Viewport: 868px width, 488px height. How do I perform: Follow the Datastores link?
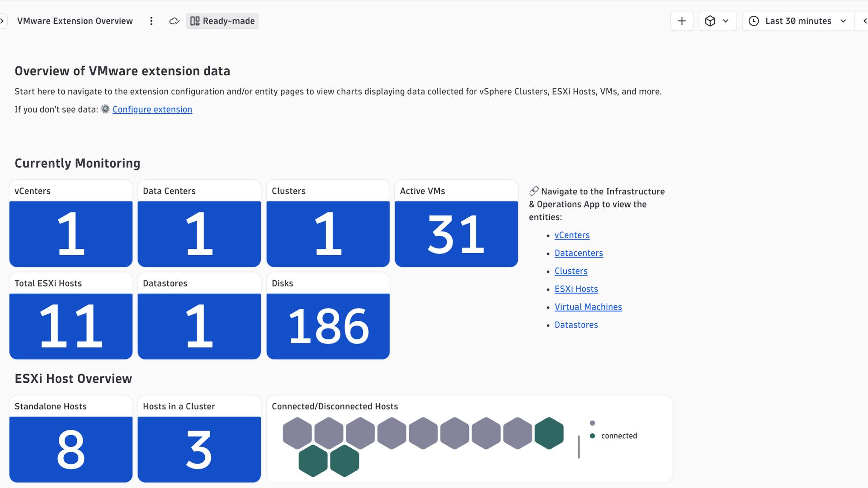click(576, 325)
